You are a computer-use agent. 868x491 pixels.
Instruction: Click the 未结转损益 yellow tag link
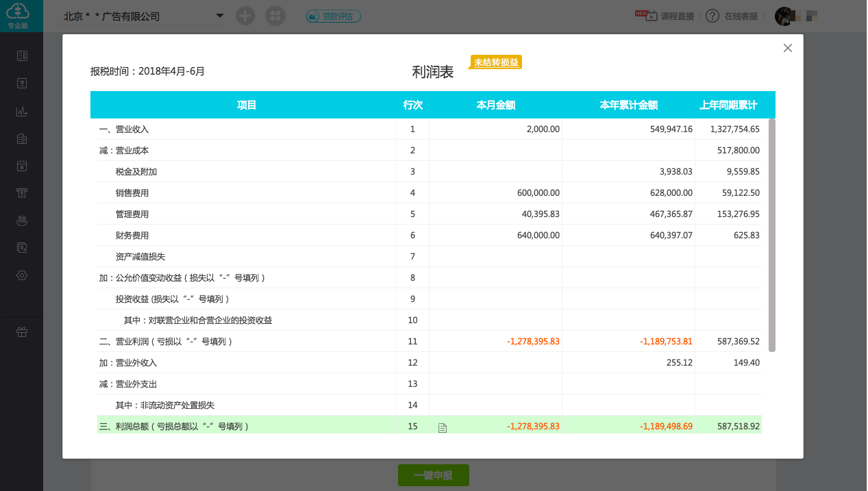click(497, 62)
